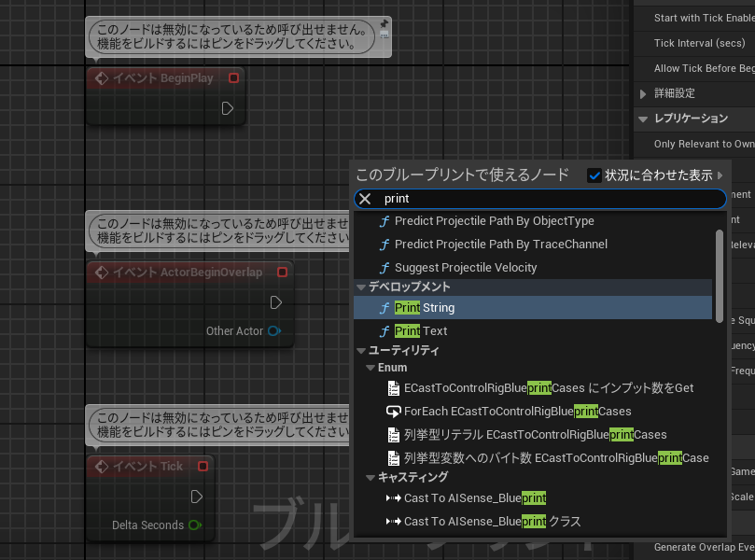
Task: Click the Event Tick execution output pin
Action: click(x=196, y=497)
